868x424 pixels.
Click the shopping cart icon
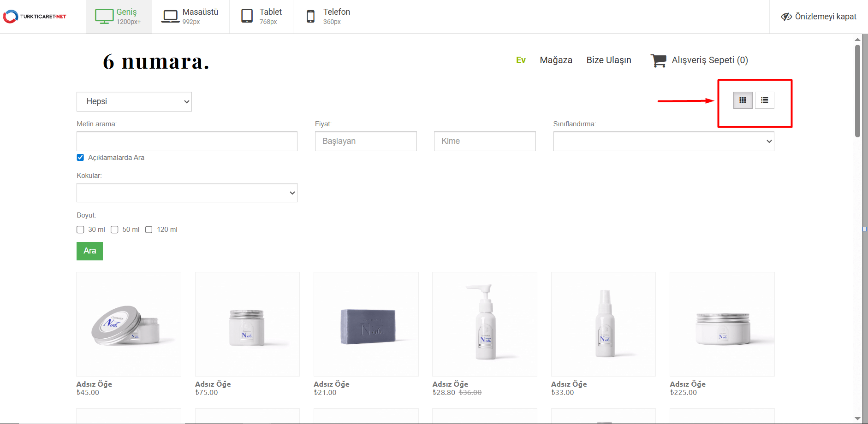pyautogui.click(x=658, y=60)
